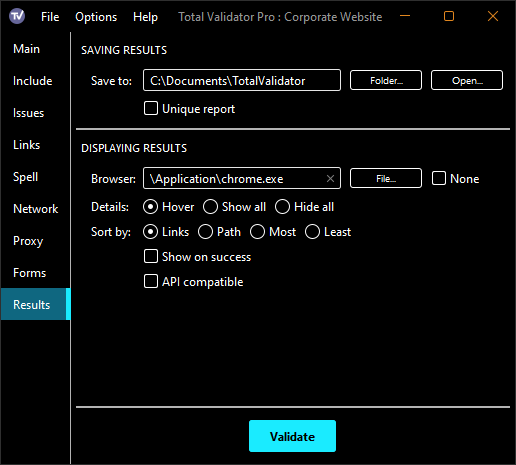
Task: Click the Folder... button
Action: click(x=386, y=80)
